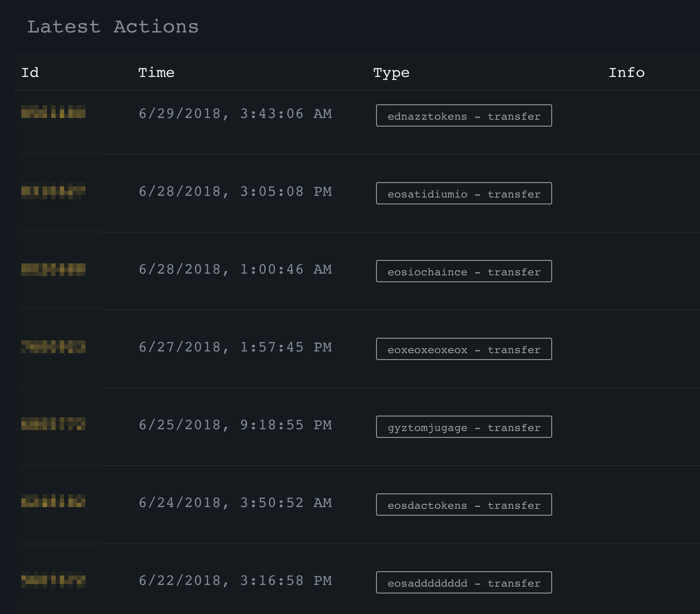Click the Type column header
Image resolution: width=700 pixels, height=614 pixels.
[391, 73]
